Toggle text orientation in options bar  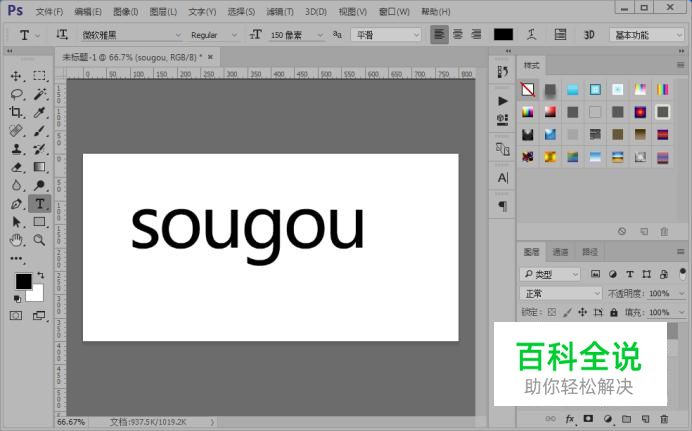click(62, 34)
